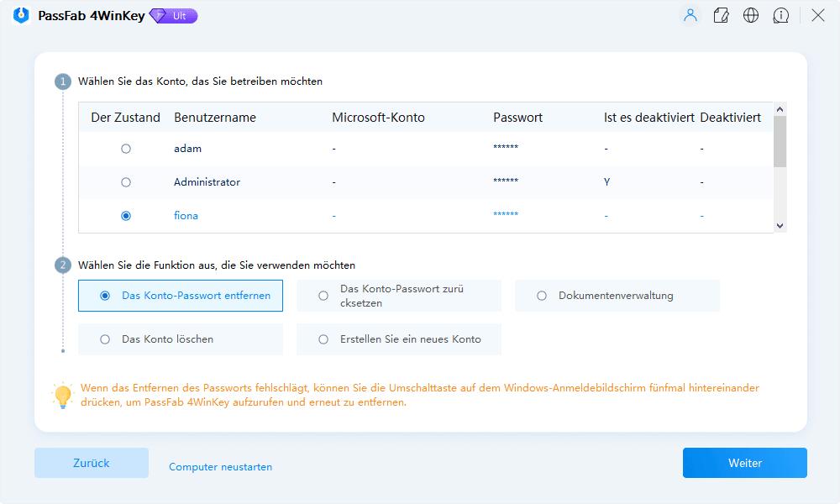Screen dimensions: 840x504
Task: Change language via globe icon
Action: point(751,15)
